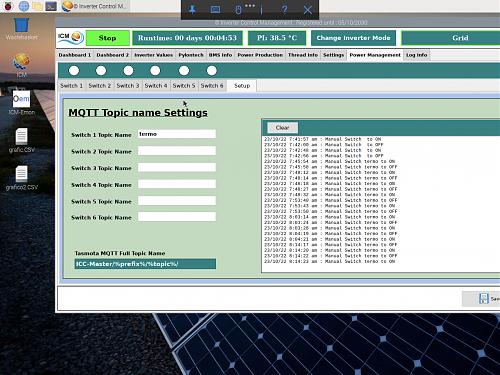Open the file manager folder icon
The width and height of the screenshot is (500, 375).
pos(37,6)
